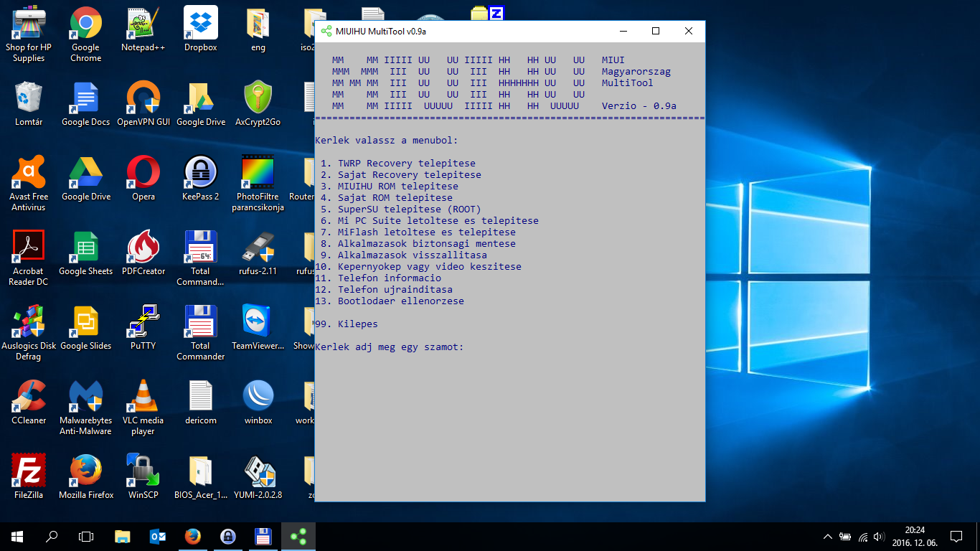Click the volume speaker tray icon
The height and width of the screenshot is (551, 980).
tap(880, 536)
